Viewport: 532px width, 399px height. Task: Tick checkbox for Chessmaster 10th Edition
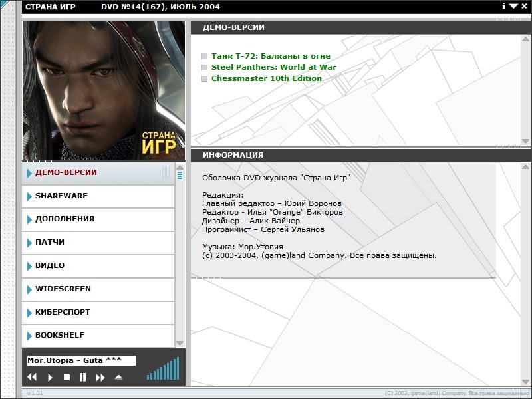204,78
